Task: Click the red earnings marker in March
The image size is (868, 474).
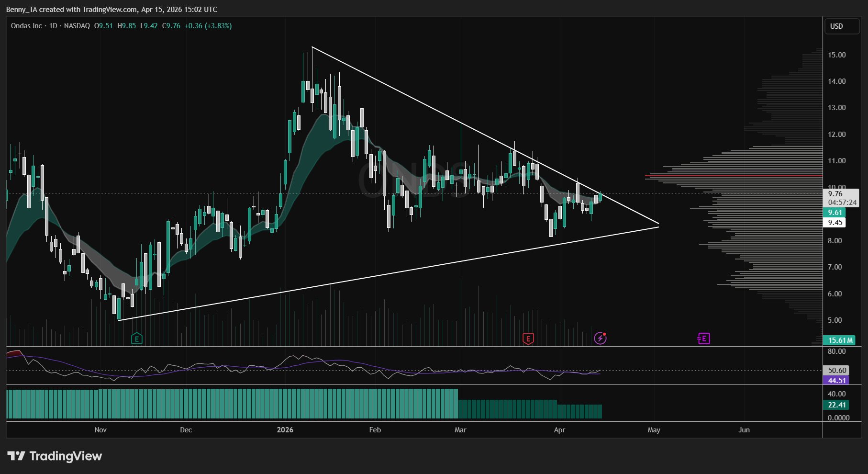Action: [x=528, y=339]
